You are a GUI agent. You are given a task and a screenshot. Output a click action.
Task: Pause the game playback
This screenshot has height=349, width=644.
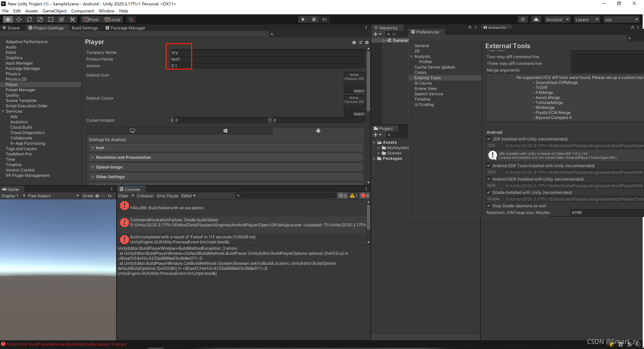pos(314,19)
